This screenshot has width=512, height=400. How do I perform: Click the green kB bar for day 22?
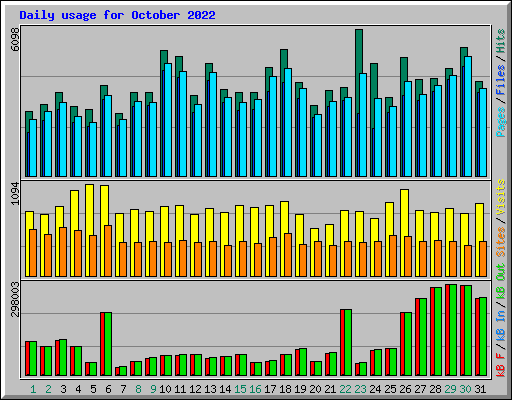pos(348,342)
